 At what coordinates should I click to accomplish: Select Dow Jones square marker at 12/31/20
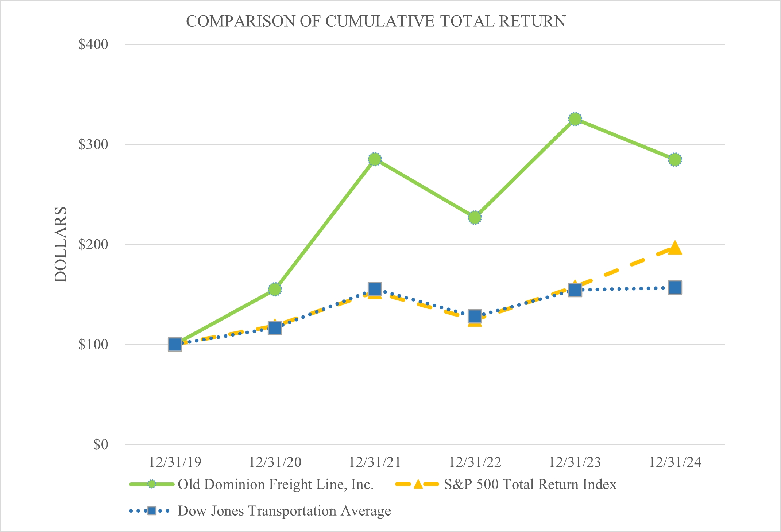pyautogui.click(x=275, y=328)
